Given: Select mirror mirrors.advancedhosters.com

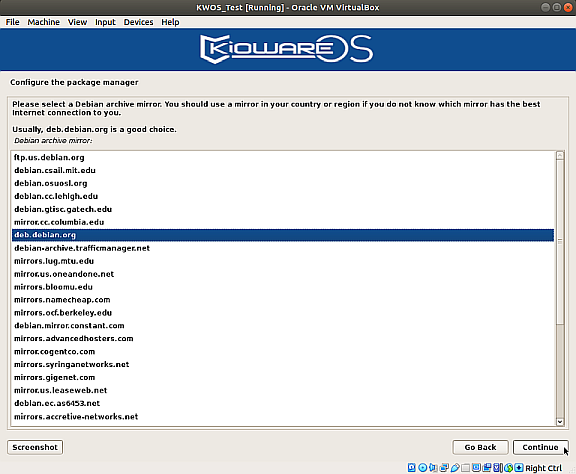Looking at the screenshot, I should click(x=283, y=338).
